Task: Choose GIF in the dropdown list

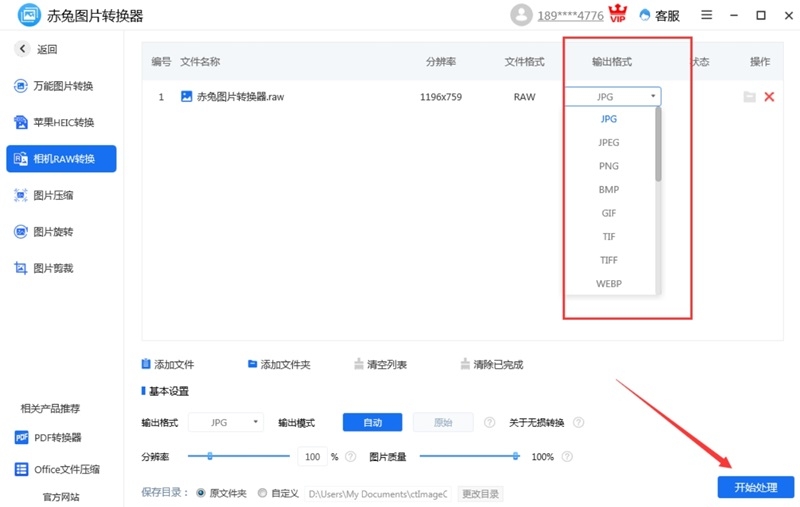Action: pos(609,213)
